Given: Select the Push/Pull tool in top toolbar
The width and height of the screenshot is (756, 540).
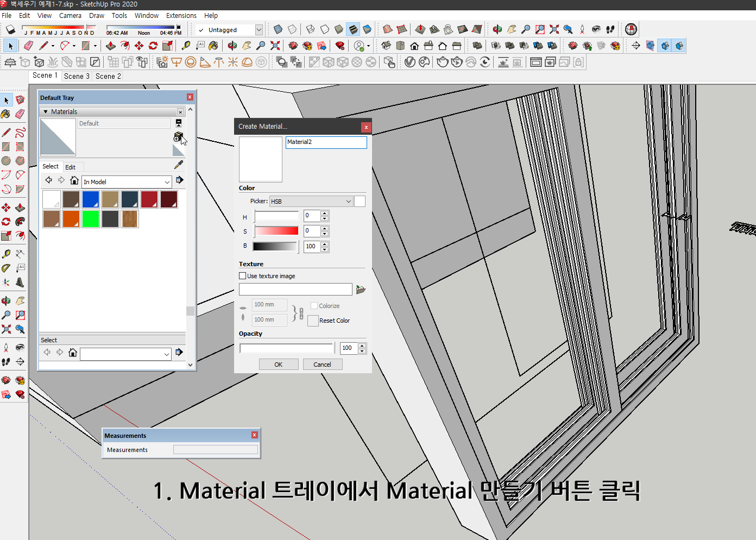Looking at the screenshot, I should tap(111, 46).
